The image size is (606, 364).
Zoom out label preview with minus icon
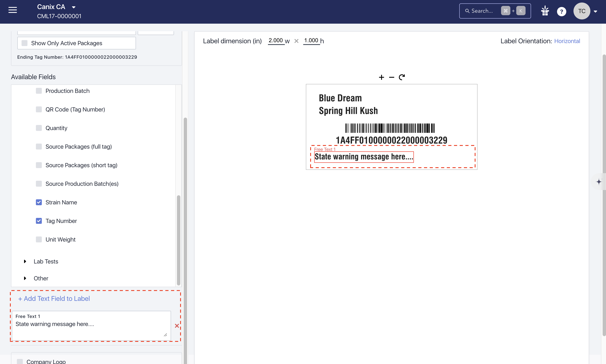[392, 77]
